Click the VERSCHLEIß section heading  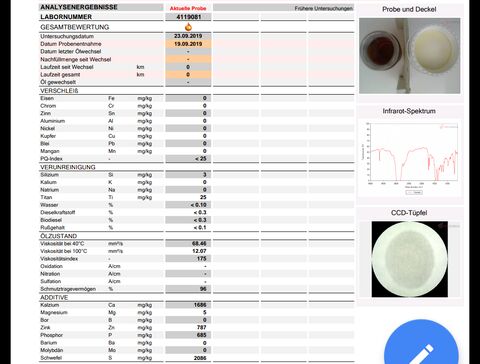pos(59,91)
